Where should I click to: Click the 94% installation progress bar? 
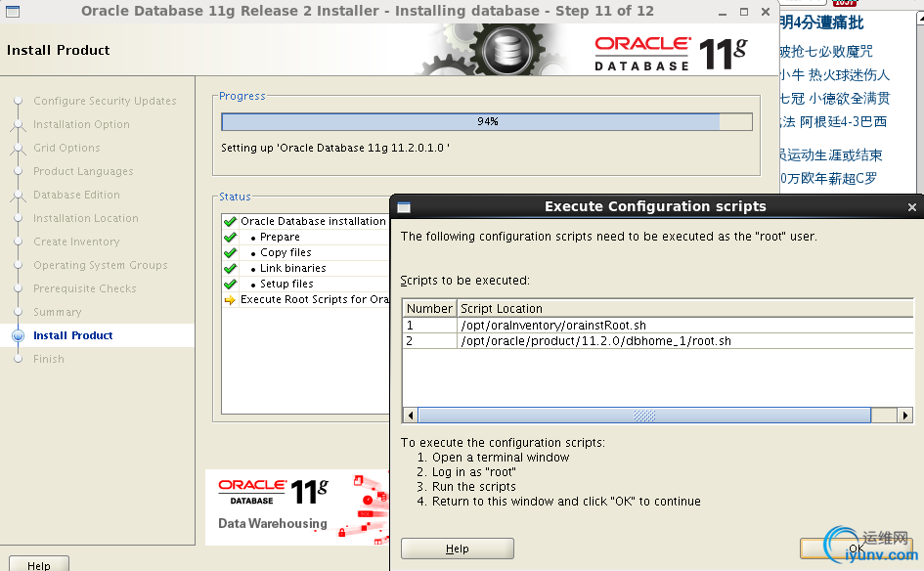tap(487, 121)
